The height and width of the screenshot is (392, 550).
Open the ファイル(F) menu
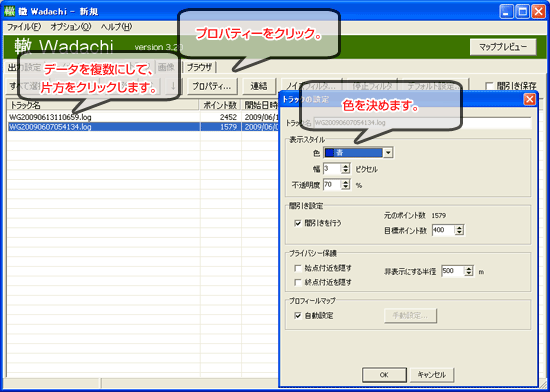(x=24, y=27)
